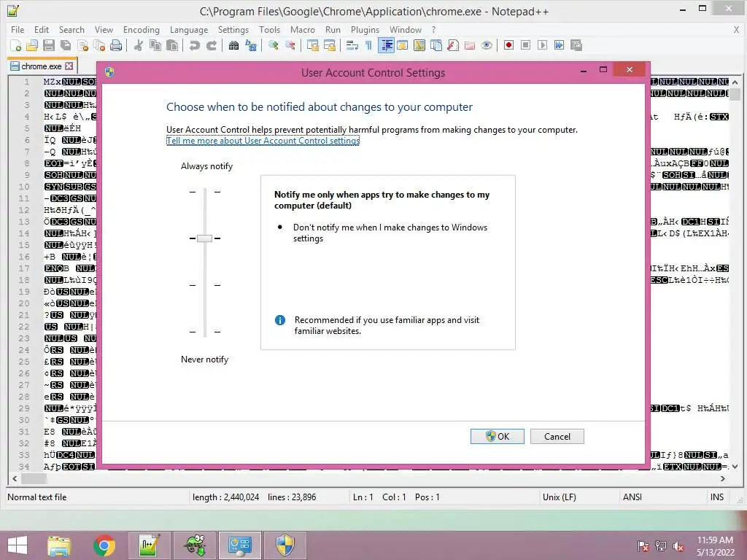The width and height of the screenshot is (747, 560).
Task: Click 'Unix (LF)' in the status bar
Action: tap(560, 497)
